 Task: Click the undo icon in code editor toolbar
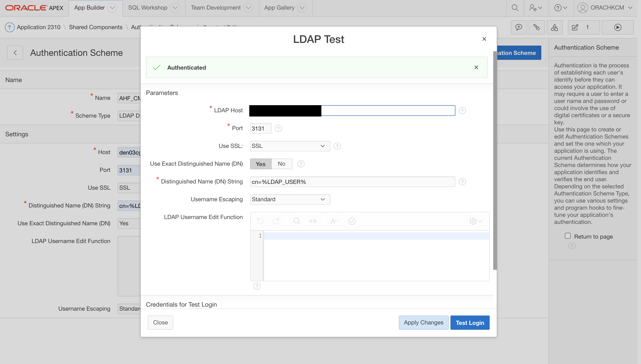click(x=260, y=221)
